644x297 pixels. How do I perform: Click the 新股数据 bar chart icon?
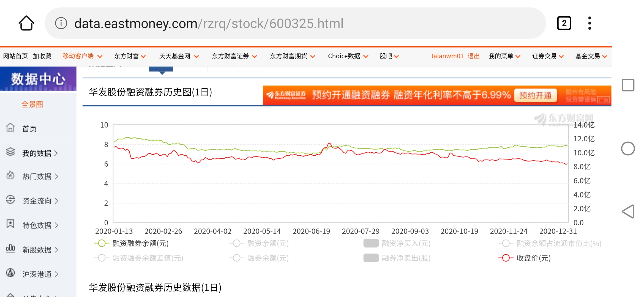click(x=10, y=249)
